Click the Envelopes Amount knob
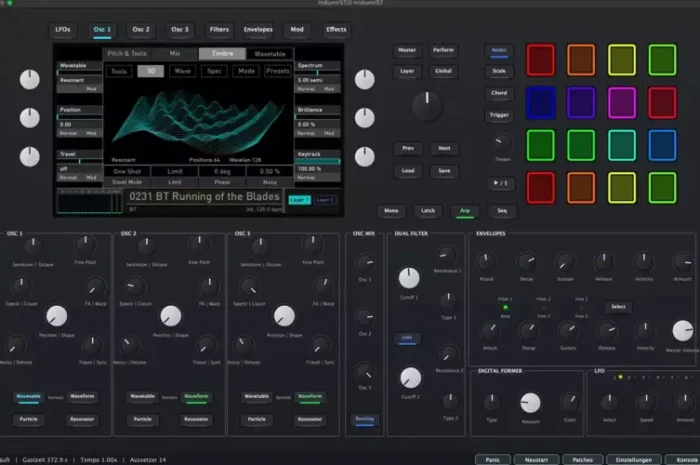This screenshot has height=465, width=700. [683, 262]
